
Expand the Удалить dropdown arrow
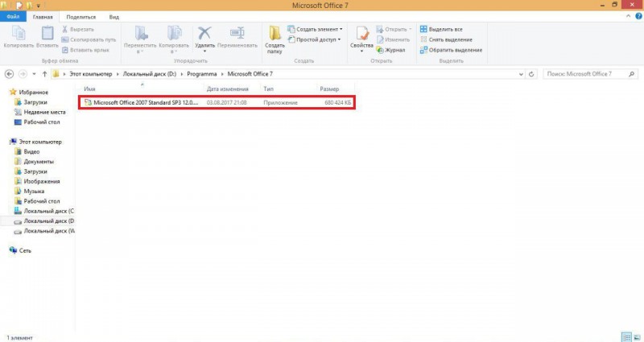(x=204, y=51)
